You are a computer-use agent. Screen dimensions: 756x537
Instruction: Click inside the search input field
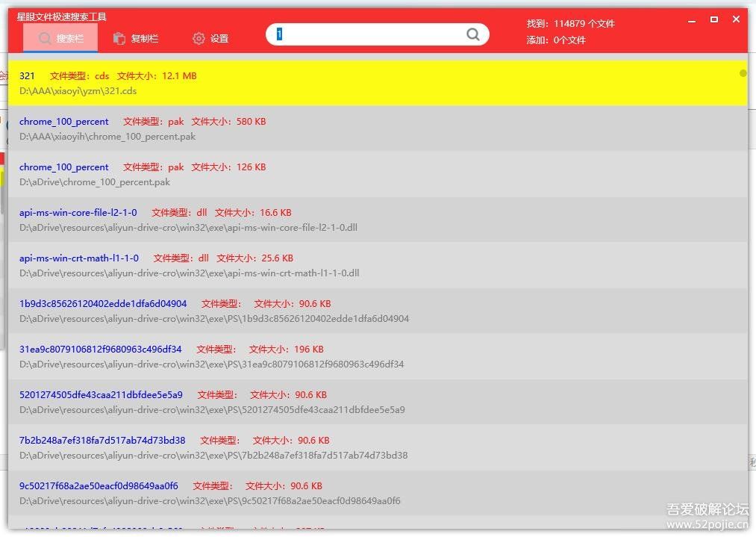tap(358, 34)
